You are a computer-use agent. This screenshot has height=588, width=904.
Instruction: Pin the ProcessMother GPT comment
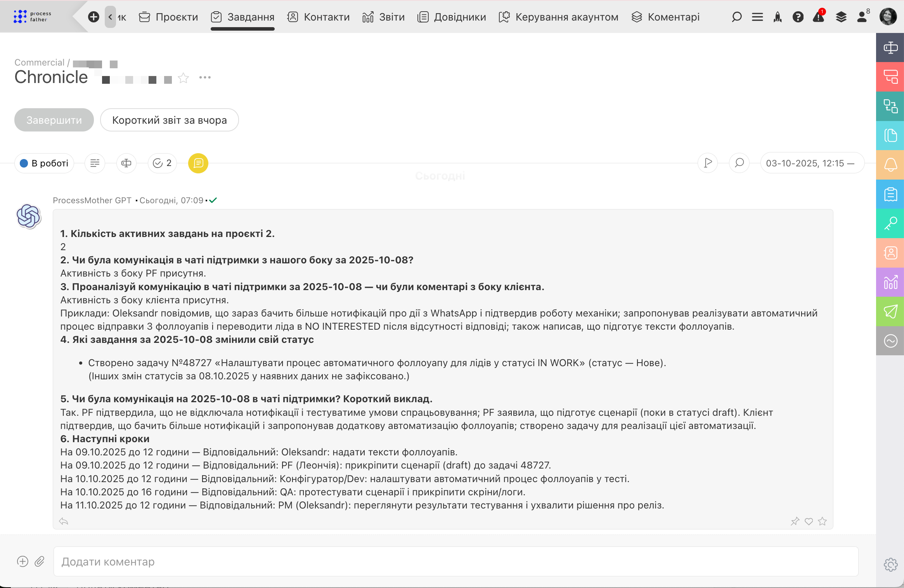(x=795, y=521)
